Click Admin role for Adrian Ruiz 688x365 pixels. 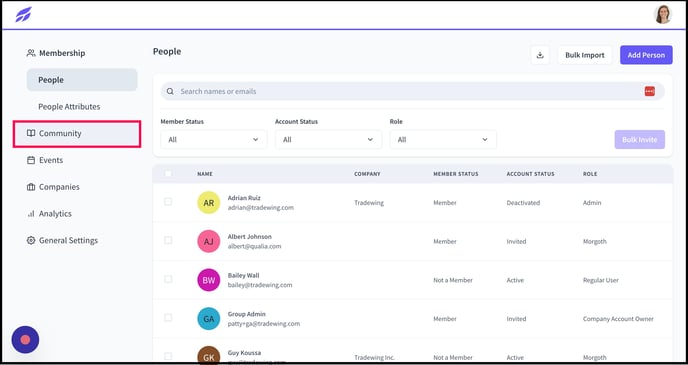[x=592, y=203]
